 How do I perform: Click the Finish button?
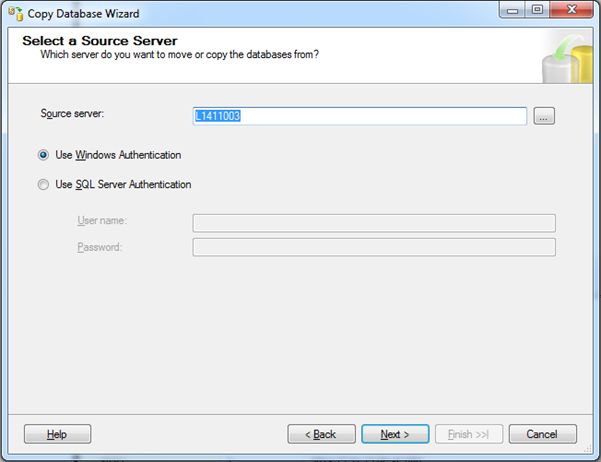(x=469, y=434)
